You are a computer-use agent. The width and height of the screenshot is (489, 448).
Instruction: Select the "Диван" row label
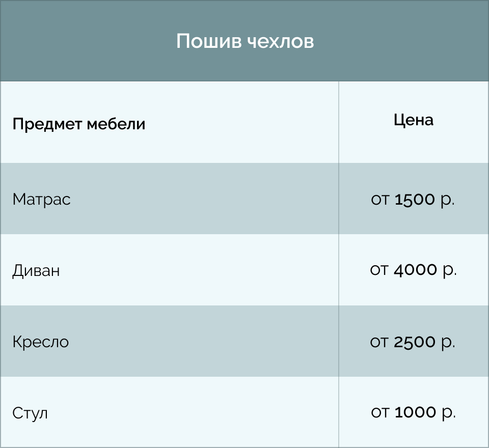click(x=36, y=270)
